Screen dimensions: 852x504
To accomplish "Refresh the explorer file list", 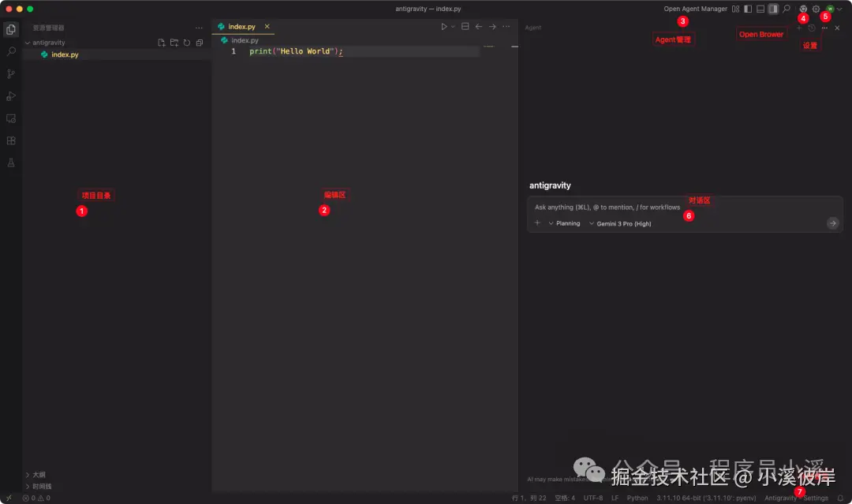I will [187, 43].
